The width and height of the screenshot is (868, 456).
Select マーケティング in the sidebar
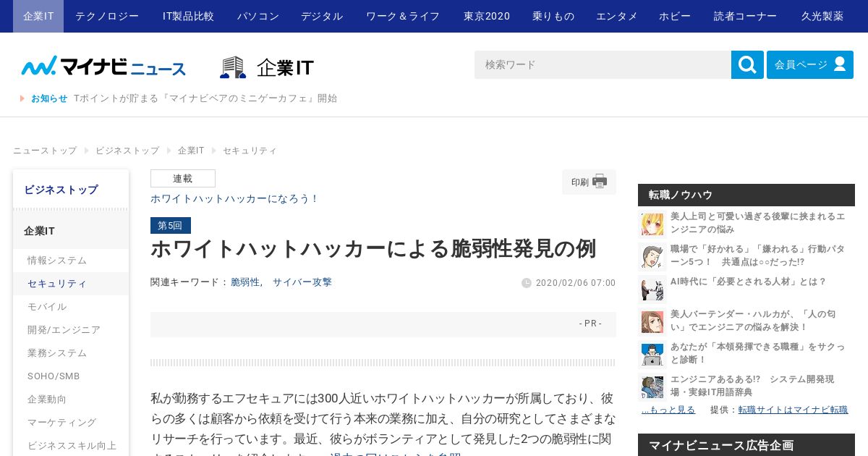(71, 423)
